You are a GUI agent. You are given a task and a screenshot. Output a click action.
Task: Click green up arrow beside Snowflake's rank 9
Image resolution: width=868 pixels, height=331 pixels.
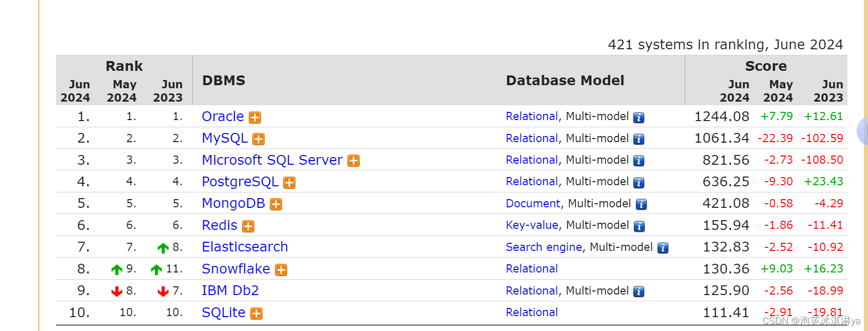[117, 269]
